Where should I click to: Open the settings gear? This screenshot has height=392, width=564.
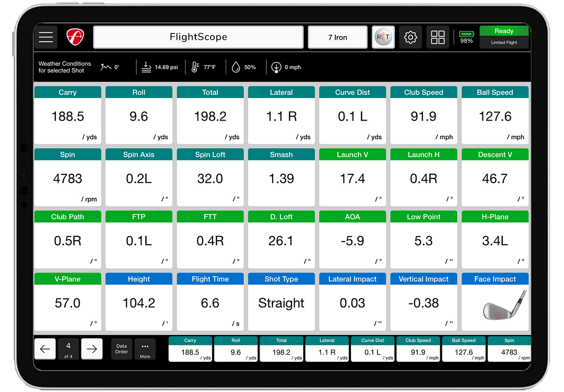click(x=410, y=37)
